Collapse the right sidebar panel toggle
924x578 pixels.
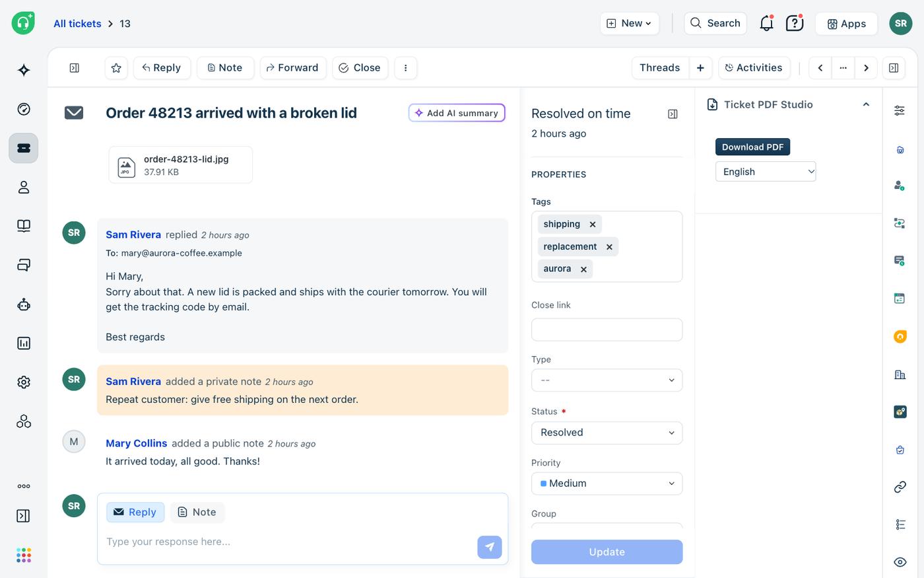pyautogui.click(x=894, y=68)
